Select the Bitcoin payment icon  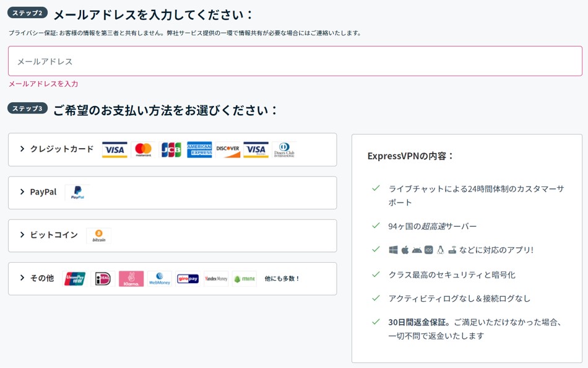99,235
